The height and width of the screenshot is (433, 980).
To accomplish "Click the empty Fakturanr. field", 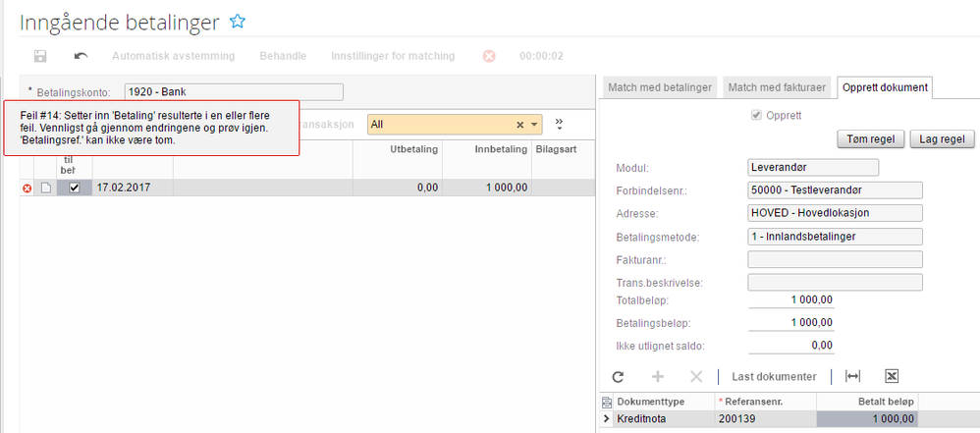I will 835,259.
